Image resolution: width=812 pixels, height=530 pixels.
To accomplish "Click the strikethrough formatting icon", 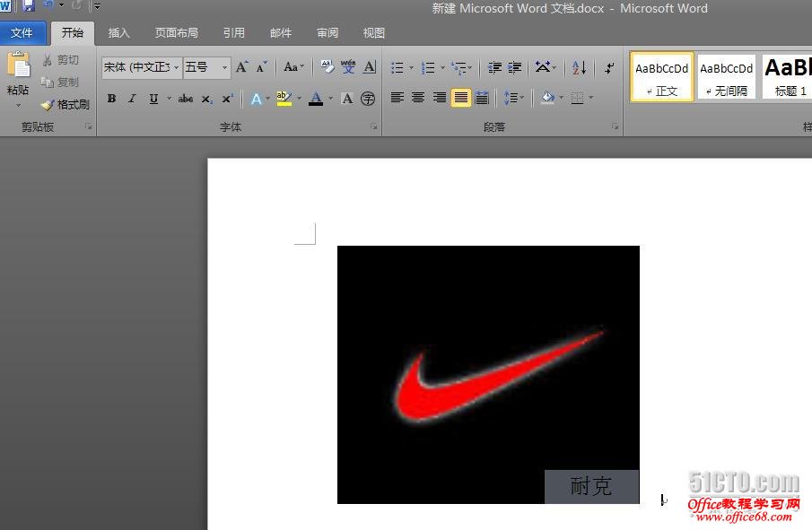I will tap(185, 99).
